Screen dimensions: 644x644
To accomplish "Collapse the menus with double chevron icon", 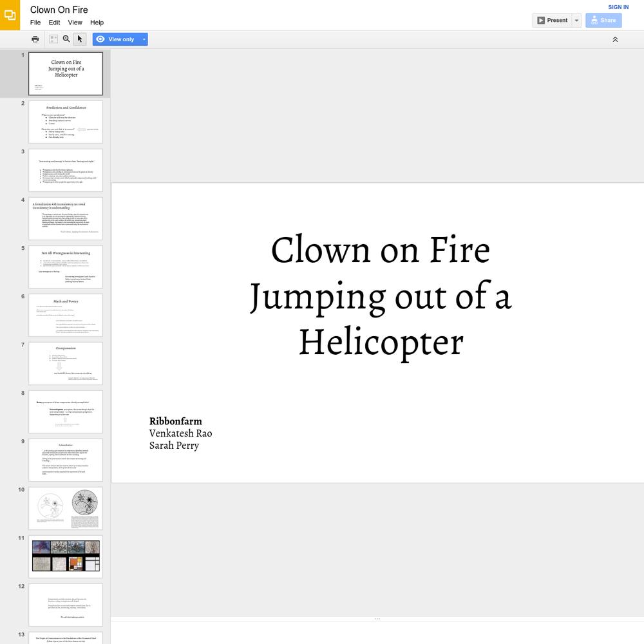I will click(615, 39).
